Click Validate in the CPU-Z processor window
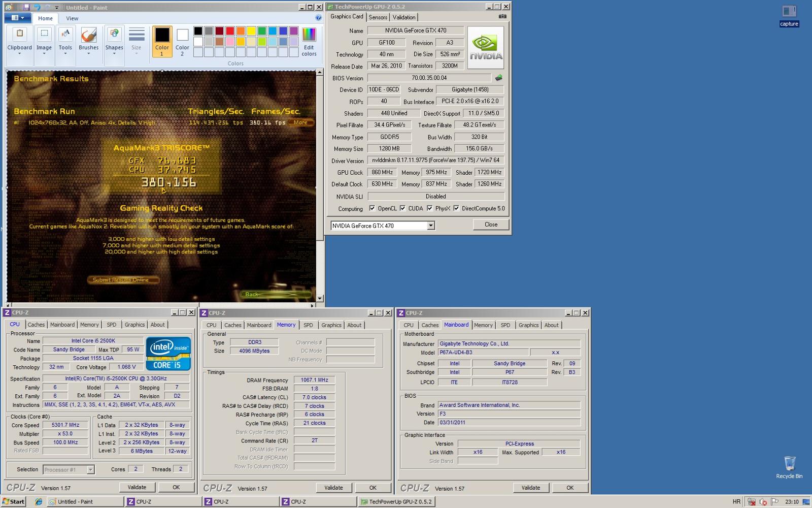 [137, 487]
